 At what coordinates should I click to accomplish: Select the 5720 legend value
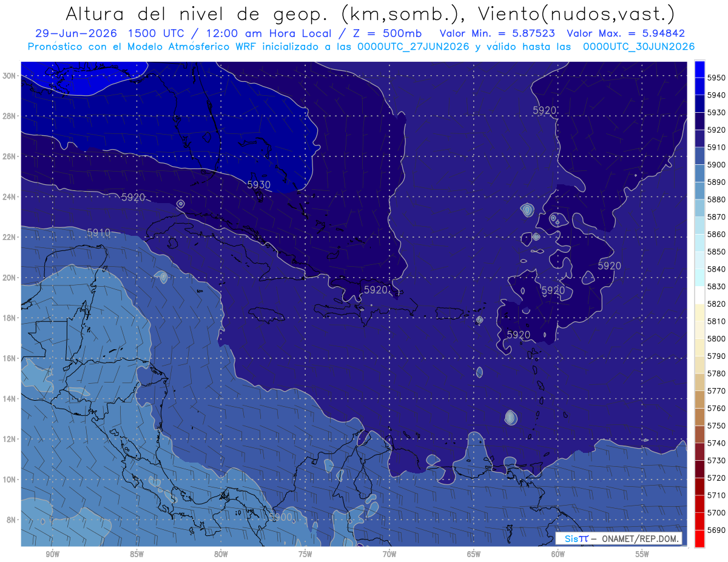pyautogui.click(x=716, y=478)
